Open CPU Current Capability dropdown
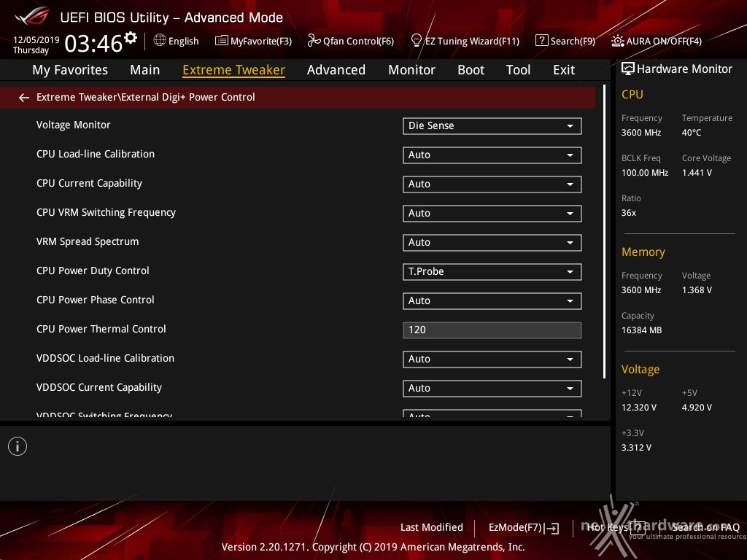Image resolution: width=747 pixels, height=560 pixels. click(492, 184)
